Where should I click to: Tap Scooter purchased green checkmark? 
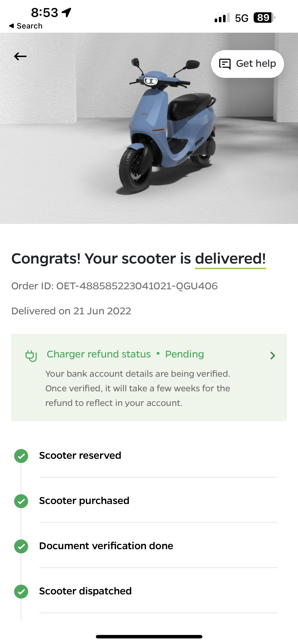21,501
